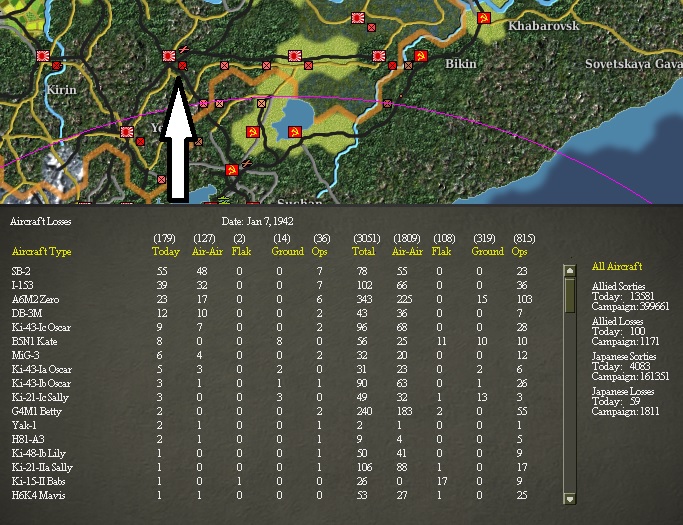Click the Aircraft Losses panel title

point(41,221)
